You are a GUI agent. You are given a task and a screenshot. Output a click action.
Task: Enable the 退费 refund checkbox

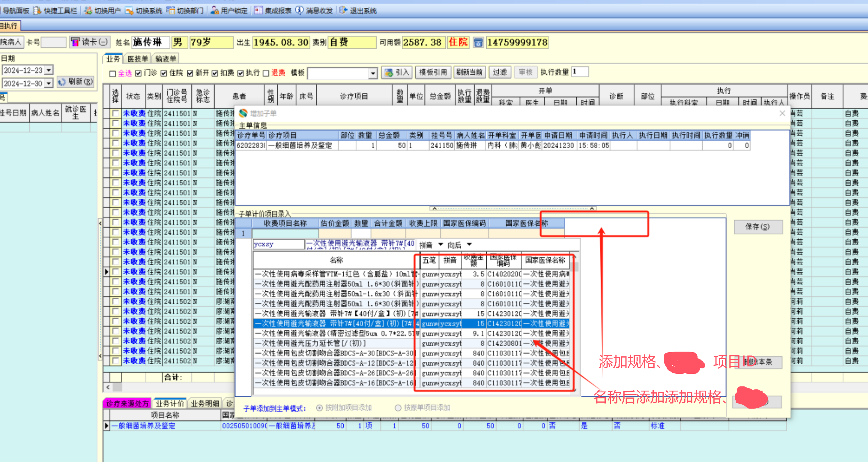(x=266, y=73)
